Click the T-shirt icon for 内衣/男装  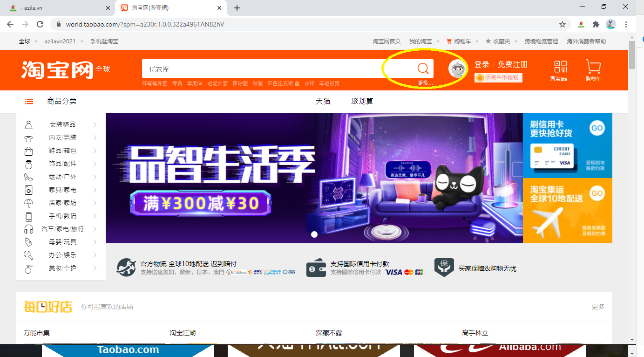(x=28, y=138)
